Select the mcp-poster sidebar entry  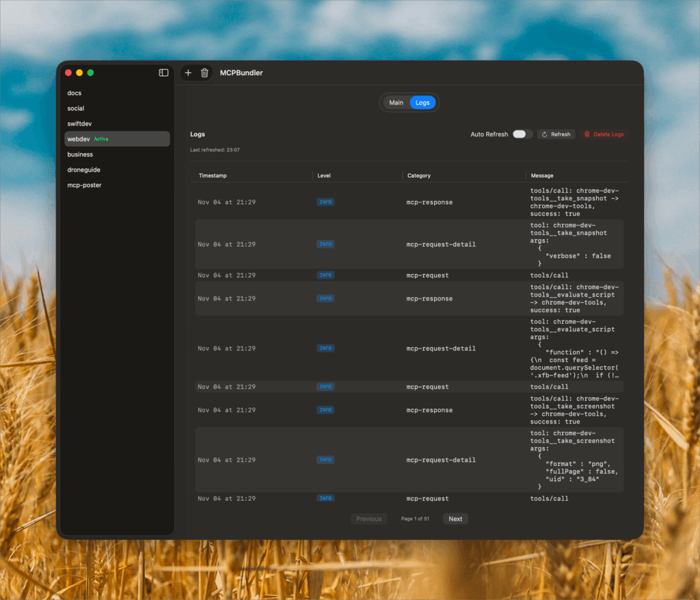pos(84,185)
